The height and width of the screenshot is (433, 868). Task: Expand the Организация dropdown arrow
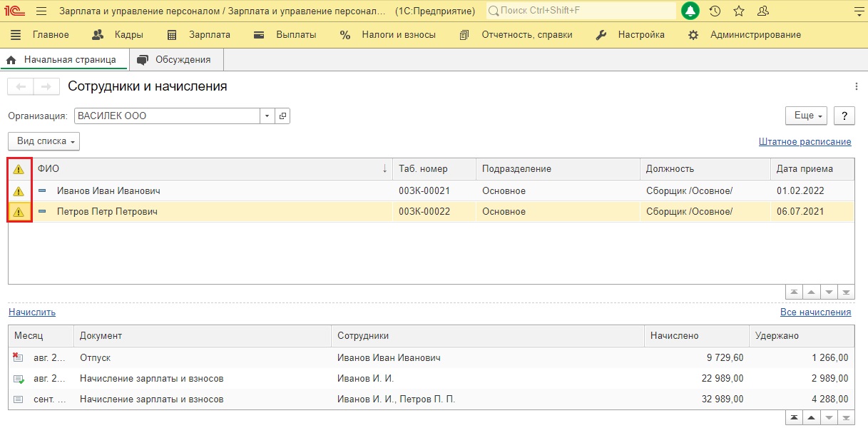(267, 116)
